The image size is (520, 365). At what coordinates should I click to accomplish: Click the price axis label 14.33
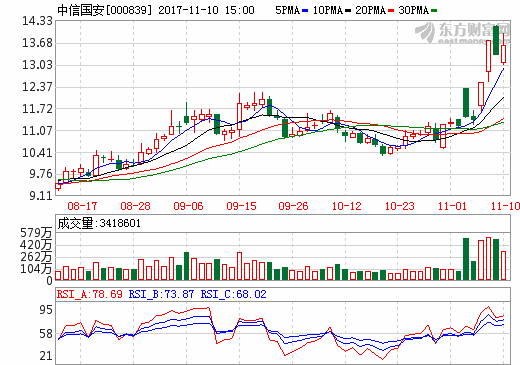(x=37, y=21)
